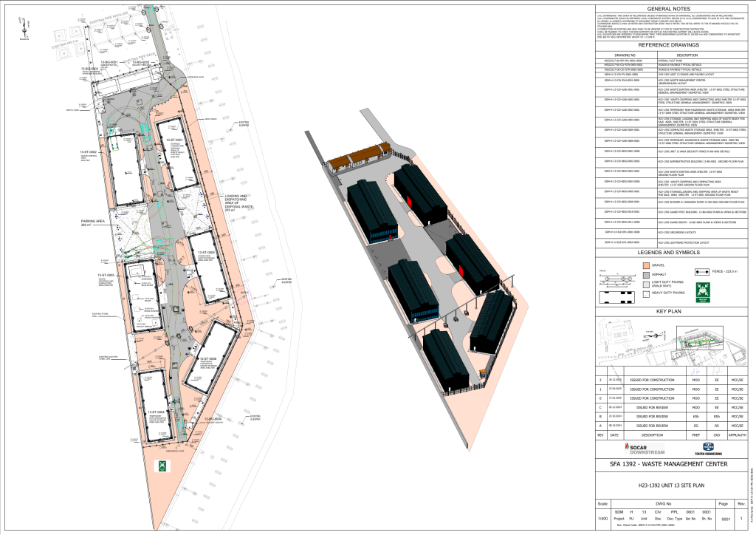This screenshot has width=756, height=535.
Task: Click the Rev. label in title block
Action: 741,504
